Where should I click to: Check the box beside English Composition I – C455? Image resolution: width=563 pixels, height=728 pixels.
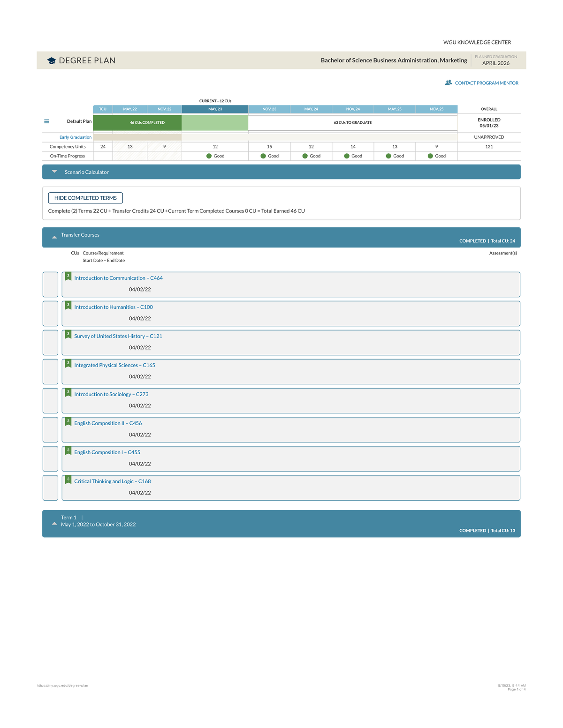click(x=50, y=459)
